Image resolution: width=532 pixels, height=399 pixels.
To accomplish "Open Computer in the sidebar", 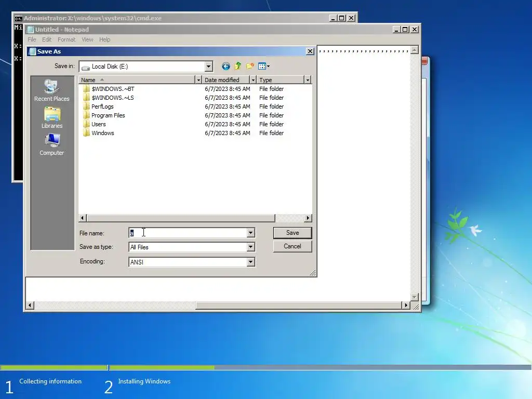I will [x=52, y=144].
